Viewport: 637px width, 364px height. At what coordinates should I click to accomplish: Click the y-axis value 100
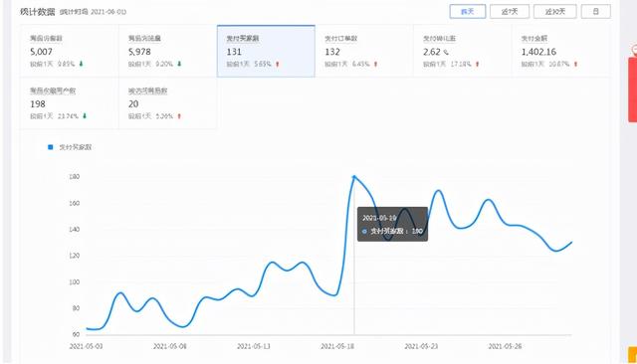tap(75, 282)
